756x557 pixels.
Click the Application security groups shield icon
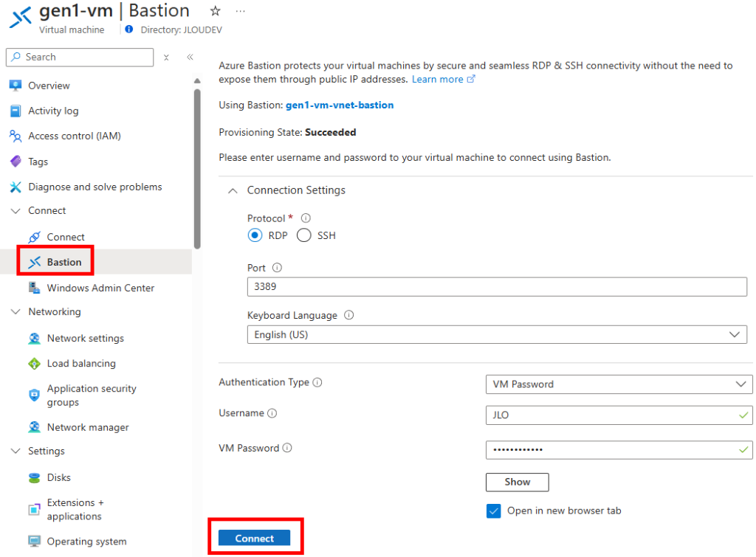pos(34,395)
